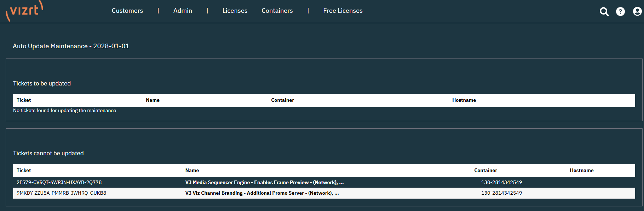Select the V3 Media Sequencer Engine name
Viewport: 644px width, 211px height.
tap(264, 182)
